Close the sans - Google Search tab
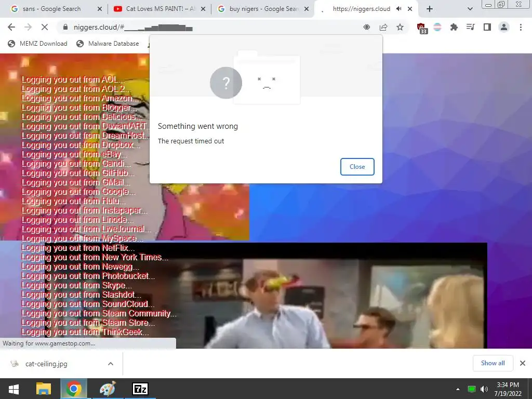The image size is (532, 399). pyautogui.click(x=100, y=9)
